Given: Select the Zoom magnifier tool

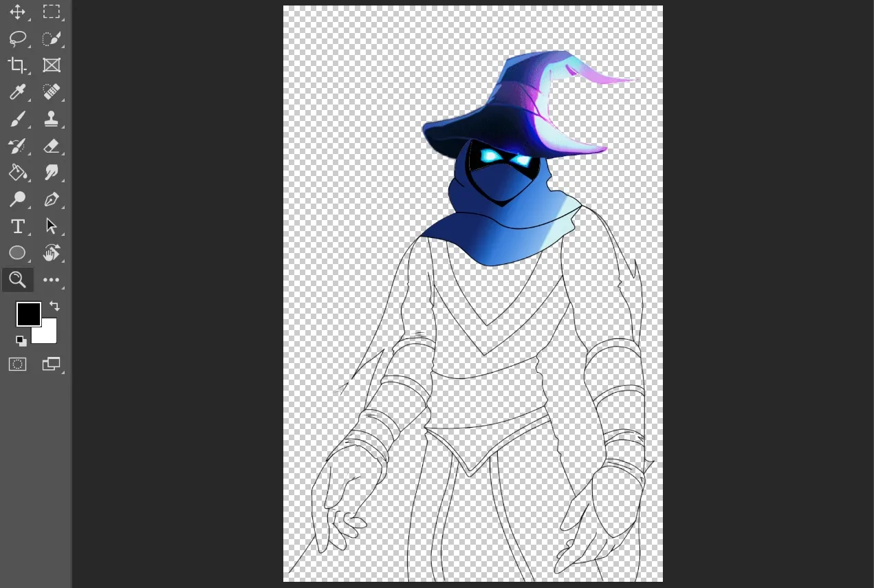Looking at the screenshot, I should pos(17,280).
